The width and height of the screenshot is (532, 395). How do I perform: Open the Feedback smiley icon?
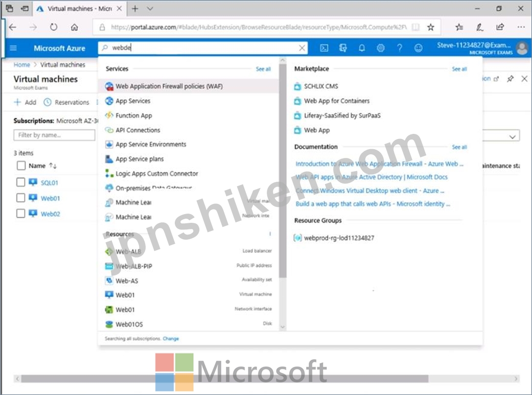(x=419, y=48)
